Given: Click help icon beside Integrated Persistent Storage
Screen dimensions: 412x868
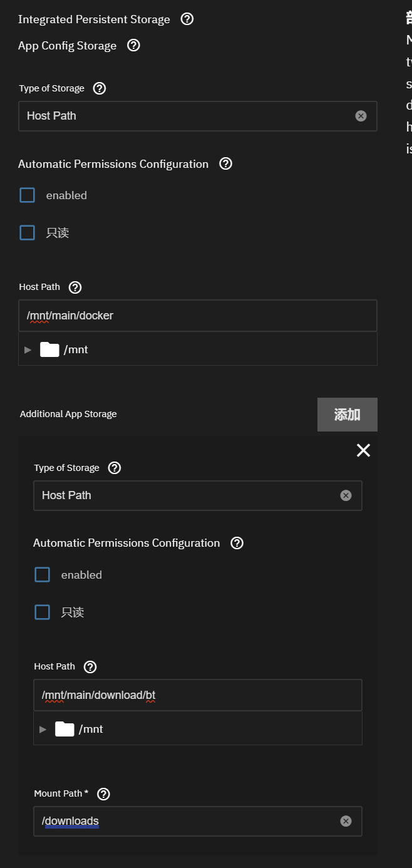Looking at the screenshot, I should coord(187,19).
